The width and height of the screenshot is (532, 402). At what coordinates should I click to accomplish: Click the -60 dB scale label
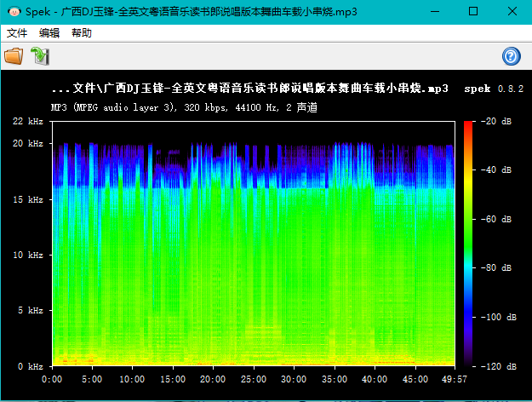pyautogui.click(x=496, y=219)
